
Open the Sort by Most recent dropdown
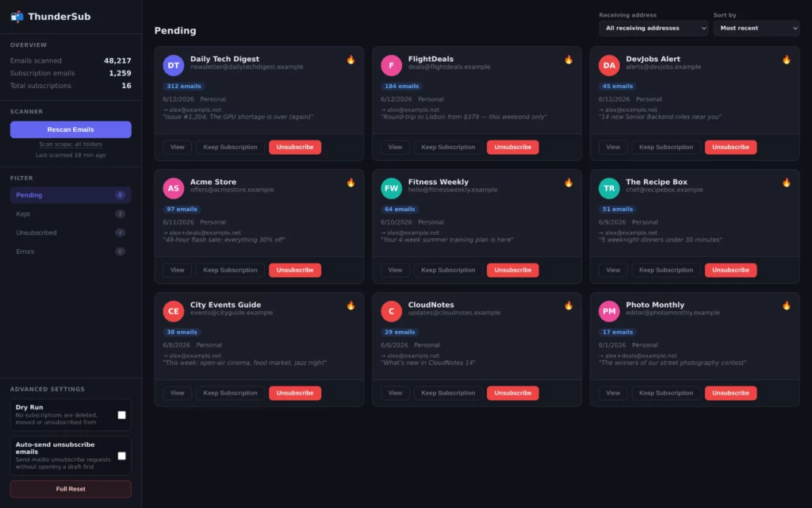[x=756, y=28]
